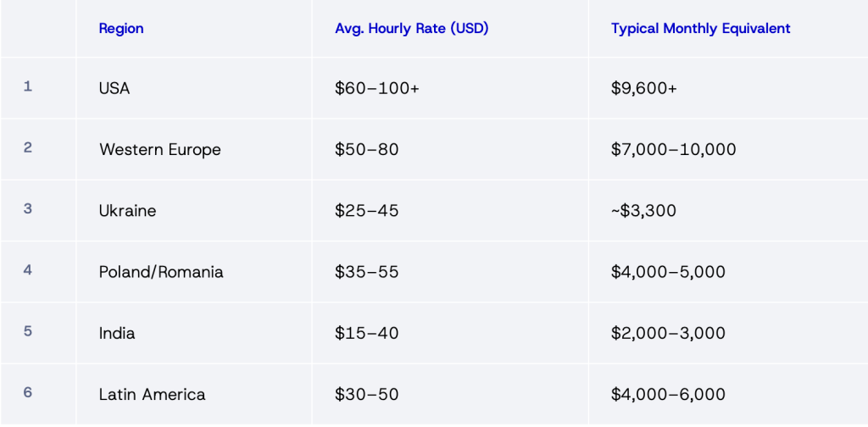Click the Avg. Hourly Rate (USD) header
This screenshot has height=427, width=868.
(412, 29)
